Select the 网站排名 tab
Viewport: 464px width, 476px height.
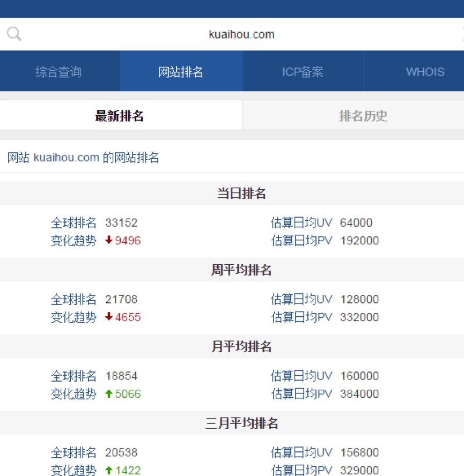pyautogui.click(x=181, y=72)
